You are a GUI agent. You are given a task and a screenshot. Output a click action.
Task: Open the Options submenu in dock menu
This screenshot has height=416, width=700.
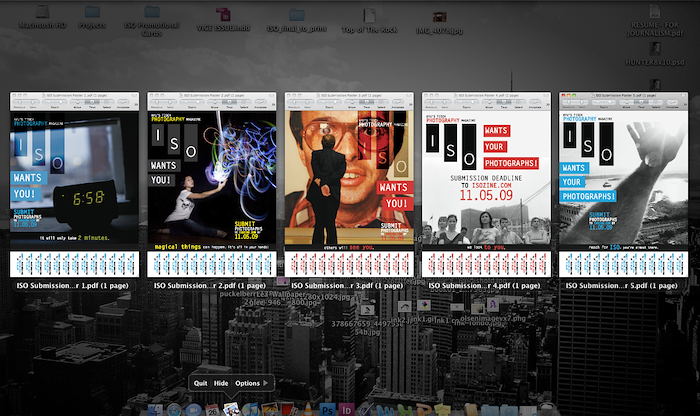251,383
